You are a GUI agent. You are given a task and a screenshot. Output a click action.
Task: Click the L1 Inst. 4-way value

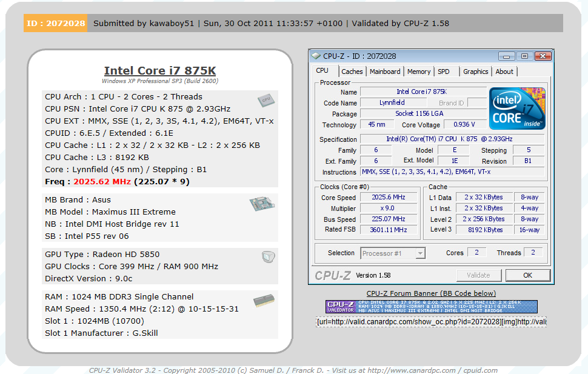[x=529, y=208]
